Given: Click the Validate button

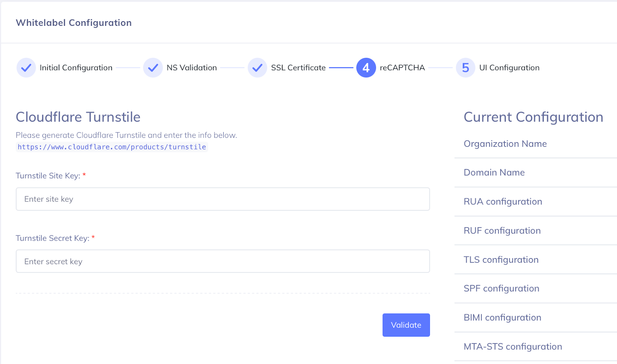Looking at the screenshot, I should coord(406,325).
